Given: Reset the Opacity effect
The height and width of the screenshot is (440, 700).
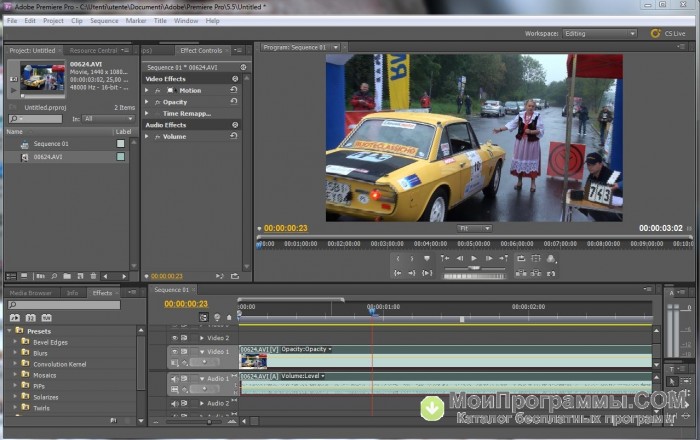Looking at the screenshot, I should (233, 101).
